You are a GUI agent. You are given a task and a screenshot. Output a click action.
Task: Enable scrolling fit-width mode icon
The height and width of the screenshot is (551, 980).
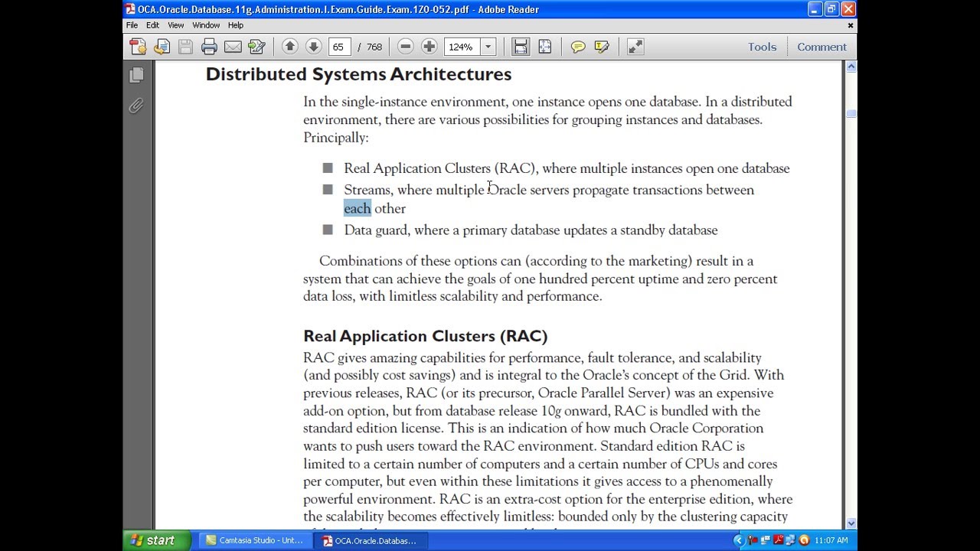click(x=521, y=47)
